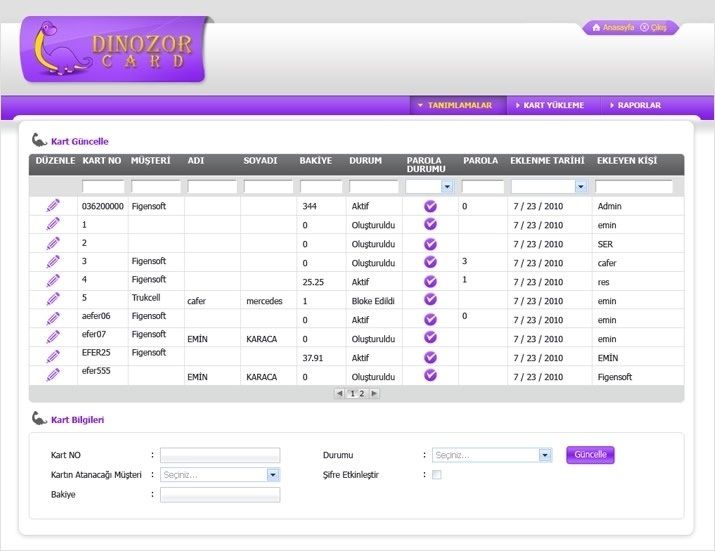Screen dimensions: 715x551
Task: Select the '37.91' balance cell
Action: point(313,358)
